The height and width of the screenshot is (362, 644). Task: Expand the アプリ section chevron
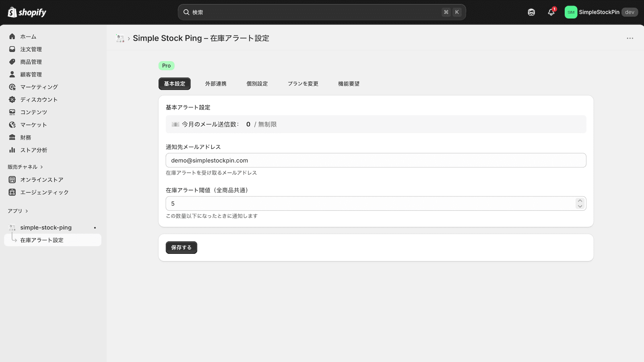[27, 211]
